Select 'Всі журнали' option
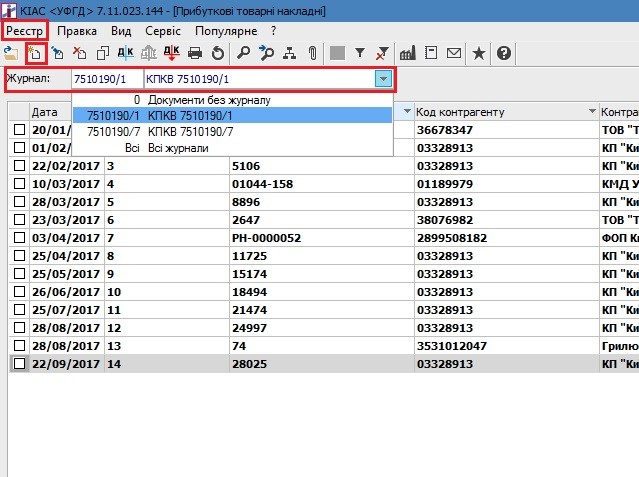This screenshot has height=477, width=639. pyautogui.click(x=232, y=148)
